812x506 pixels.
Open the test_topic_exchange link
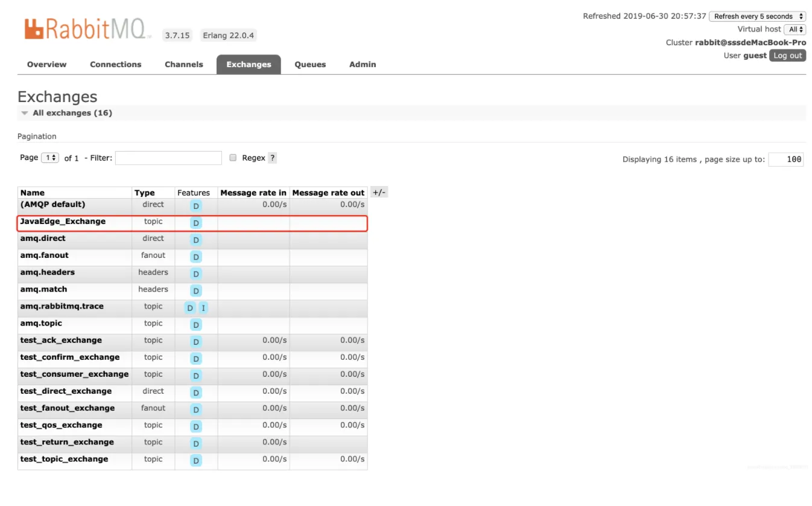point(64,459)
